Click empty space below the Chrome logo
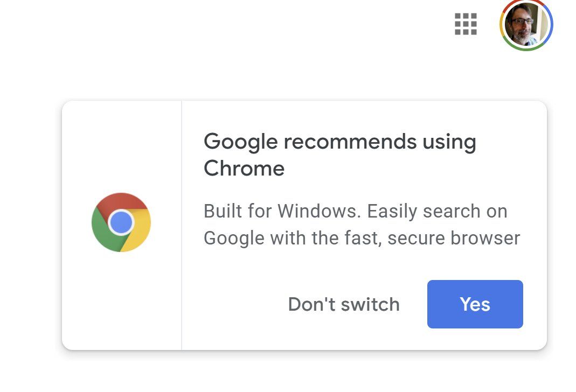Viewport: 576px width, 392px height. 121,302
